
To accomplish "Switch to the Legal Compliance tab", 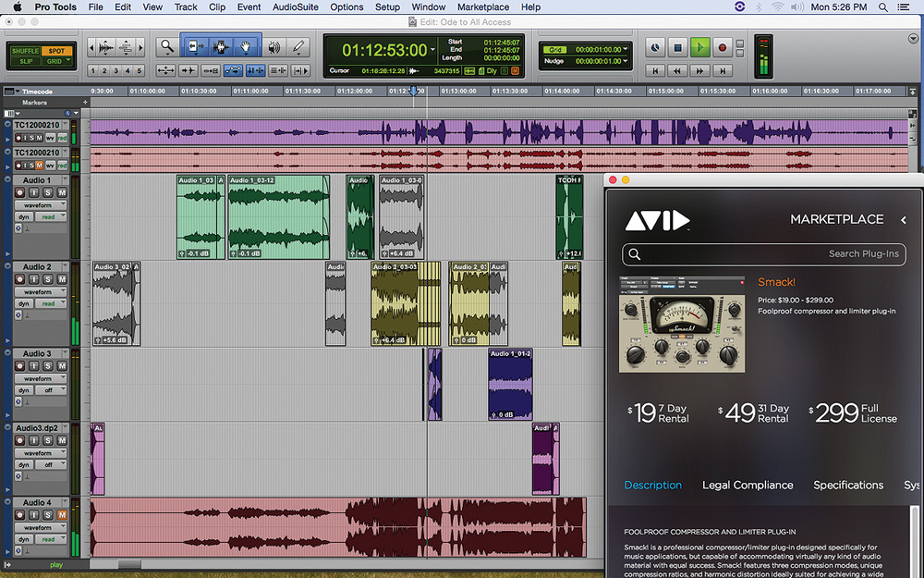I will [748, 485].
